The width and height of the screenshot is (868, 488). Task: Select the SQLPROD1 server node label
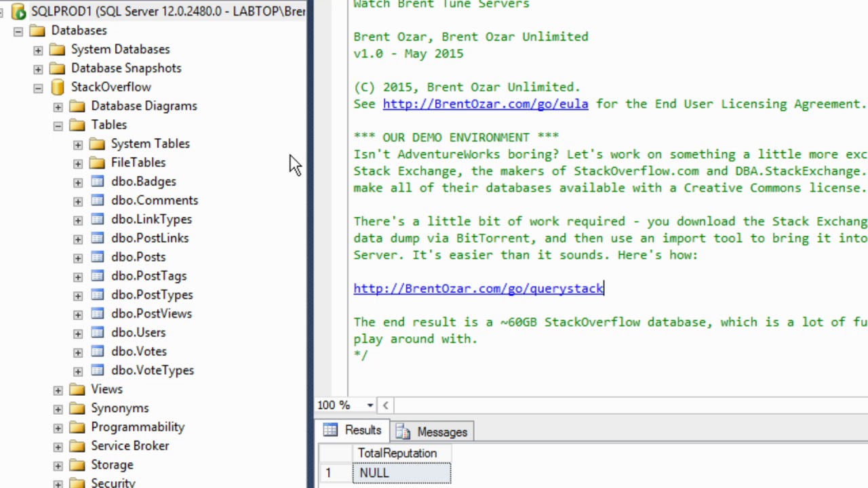tap(168, 12)
